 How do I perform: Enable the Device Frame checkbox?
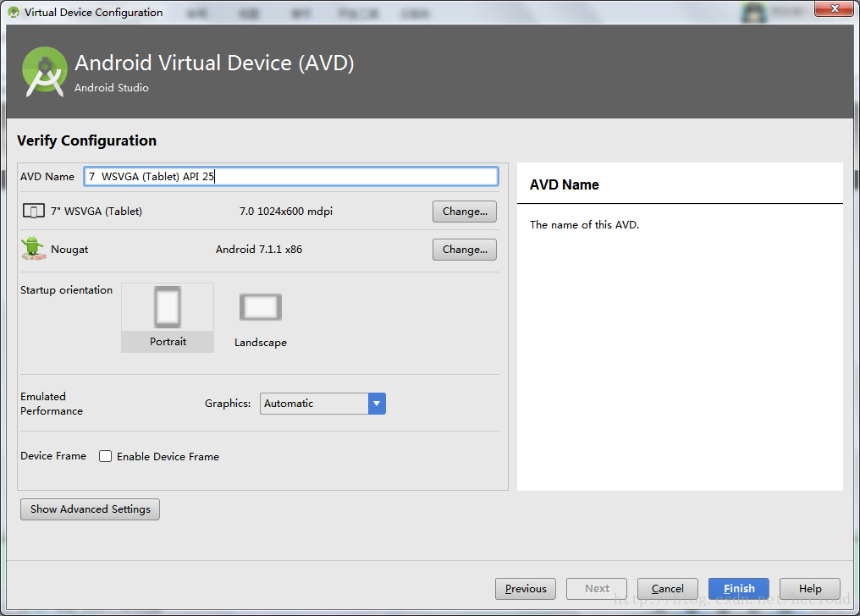(x=105, y=456)
